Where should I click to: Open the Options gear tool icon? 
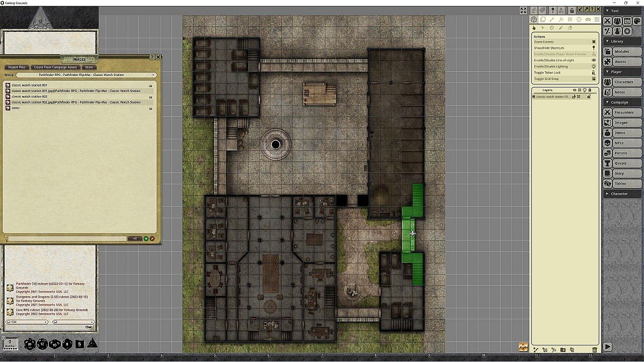[x=627, y=31]
